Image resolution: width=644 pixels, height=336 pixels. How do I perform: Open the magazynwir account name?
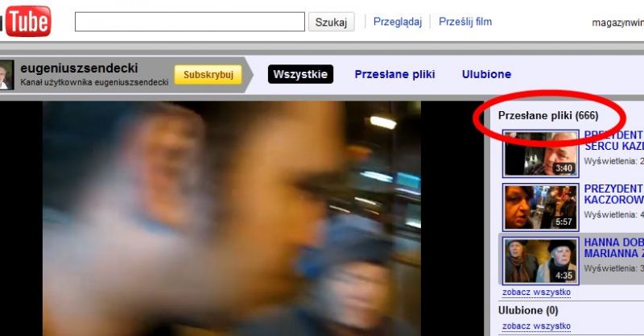[x=617, y=23]
